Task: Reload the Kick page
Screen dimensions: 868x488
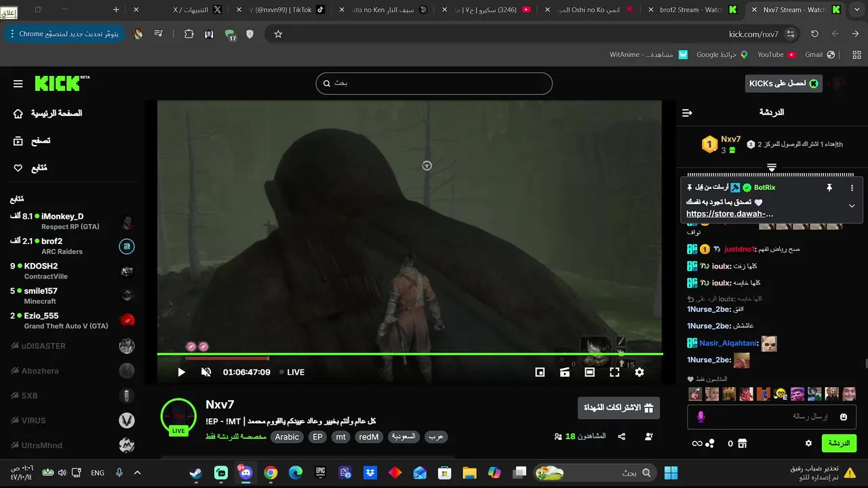Action: (814, 34)
